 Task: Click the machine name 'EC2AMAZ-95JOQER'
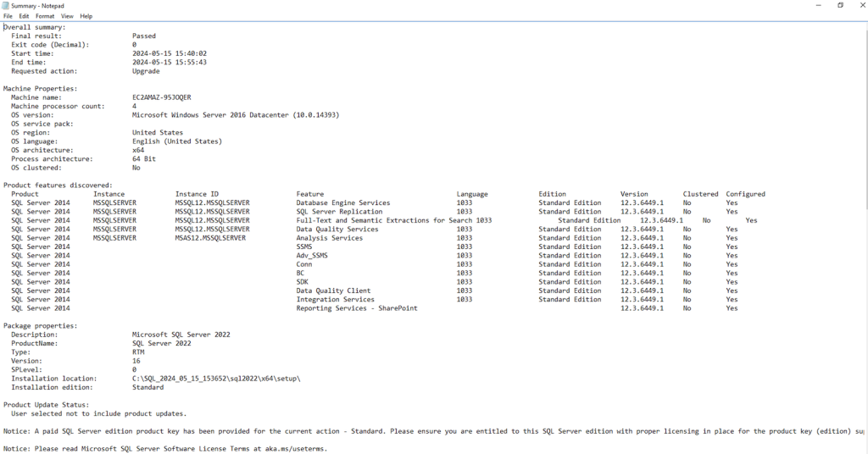point(162,97)
